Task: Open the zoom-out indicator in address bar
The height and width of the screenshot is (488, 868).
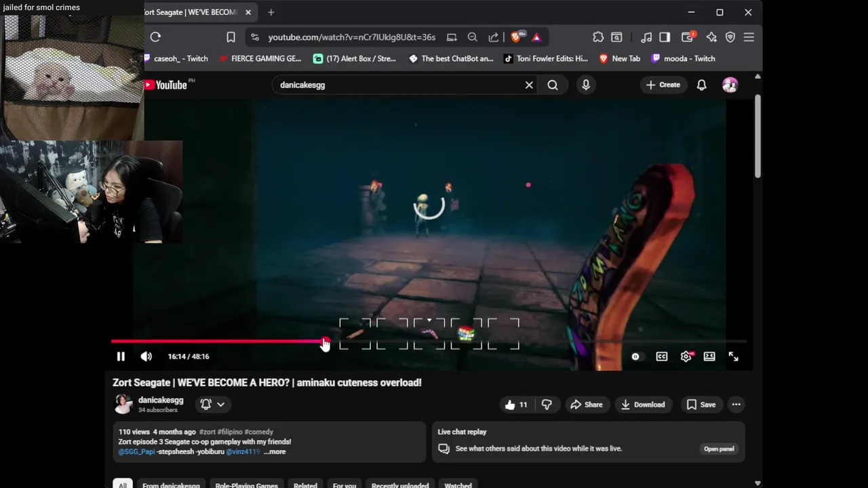Action: tap(473, 37)
